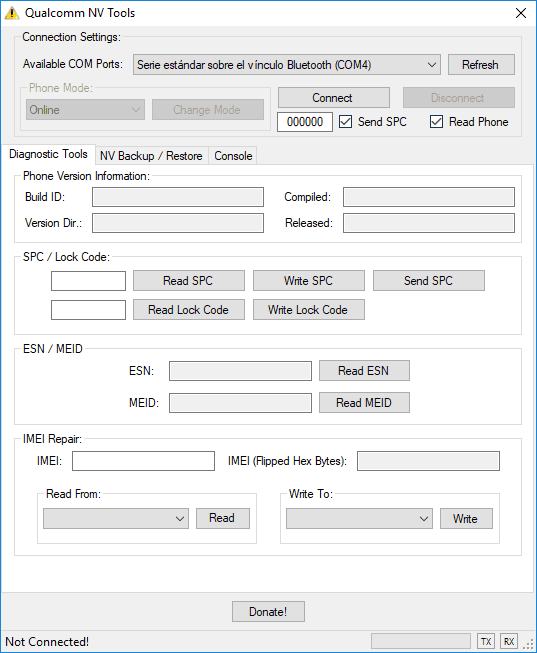The height and width of the screenshot is (653, 537).
Task: Expand the Write To dropdown
Action: [359, 518]
